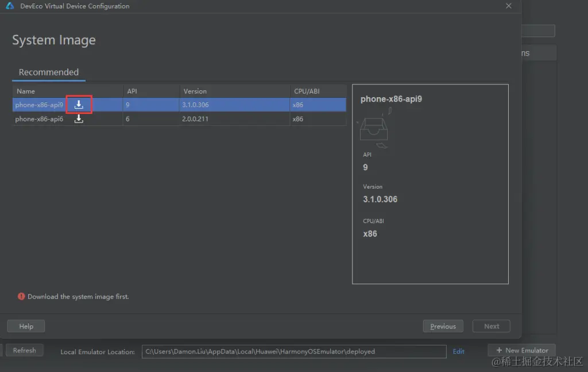
Task: Create a New Emulator
Action: [521, 350]
